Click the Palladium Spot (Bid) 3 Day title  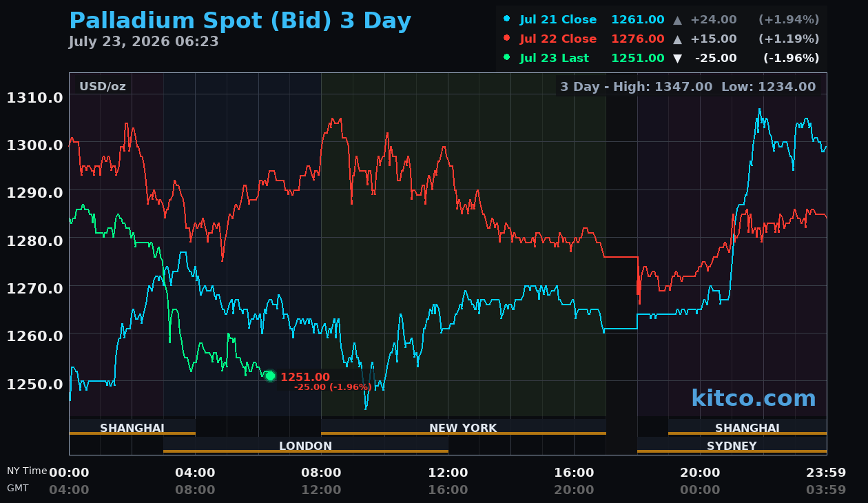240,21
